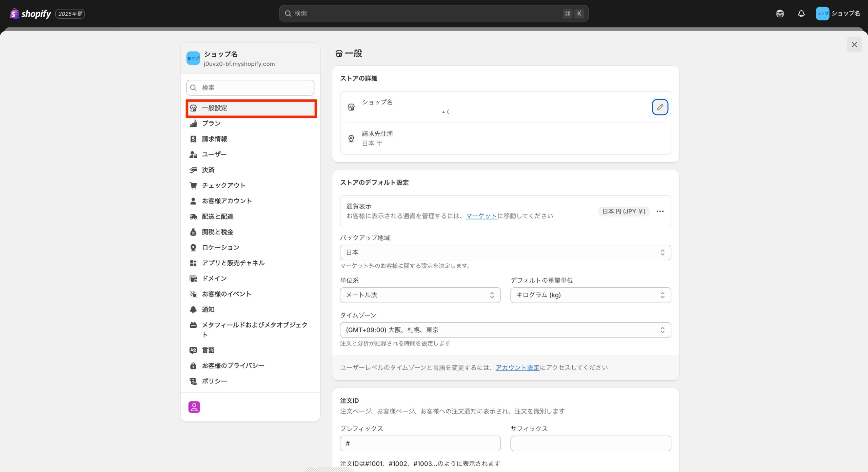The width and height of the screenshot is (868, 472).
Task: Open the notifications bell icon
Action: coord(801,14)
